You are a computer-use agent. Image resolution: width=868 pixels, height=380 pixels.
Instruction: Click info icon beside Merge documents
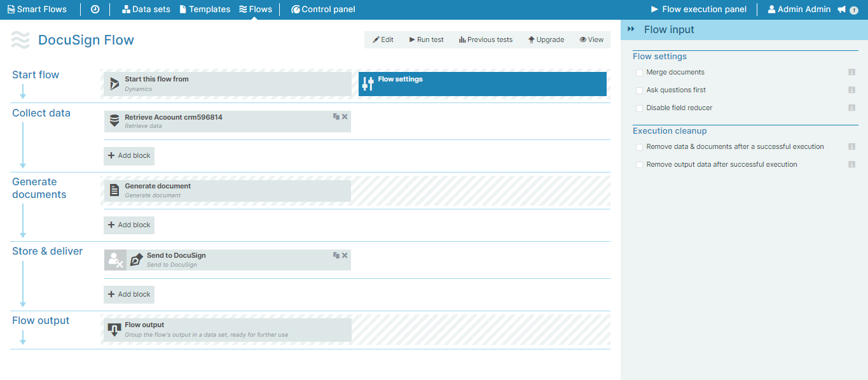[851, 72]
